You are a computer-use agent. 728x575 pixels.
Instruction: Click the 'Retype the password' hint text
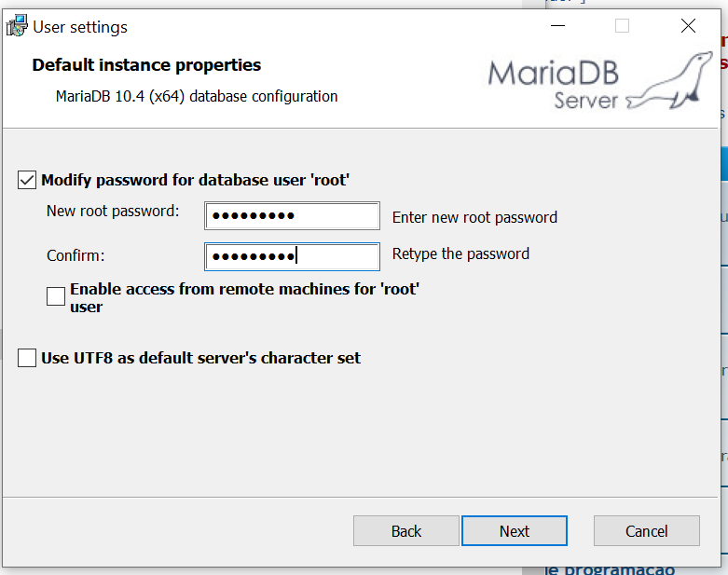pyautogui.click(x=460, y=253)
